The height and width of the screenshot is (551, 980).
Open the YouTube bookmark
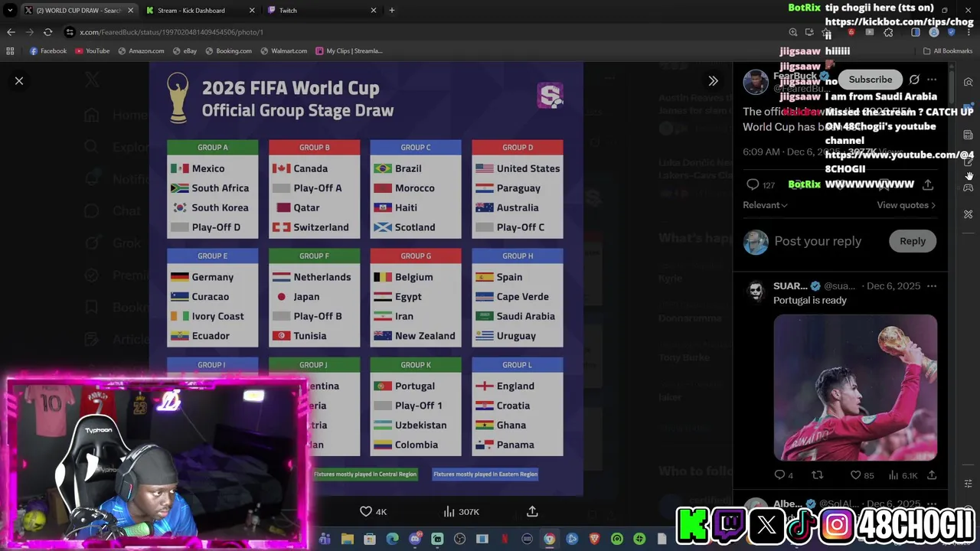[91, 51]
